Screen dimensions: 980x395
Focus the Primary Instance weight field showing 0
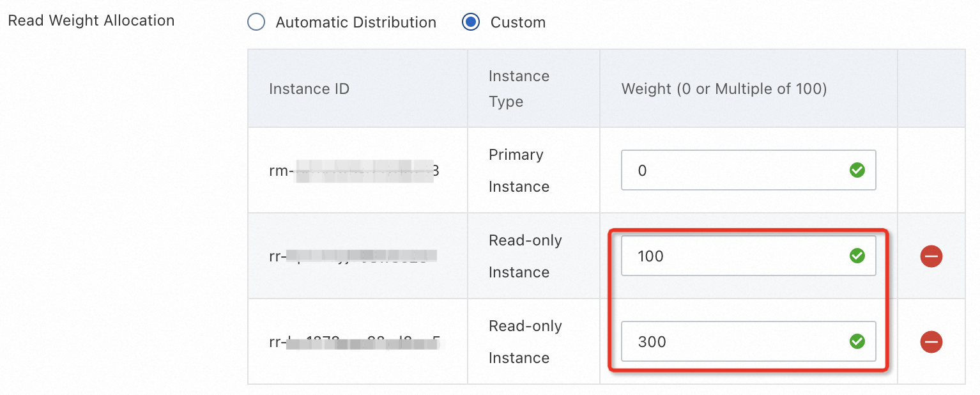pos(735,170)
